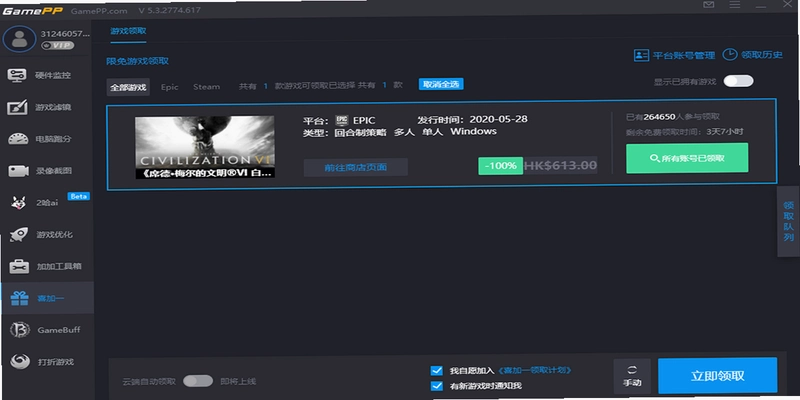Click the username 31246057 text

pyautogui.click(x=65, y=34)
